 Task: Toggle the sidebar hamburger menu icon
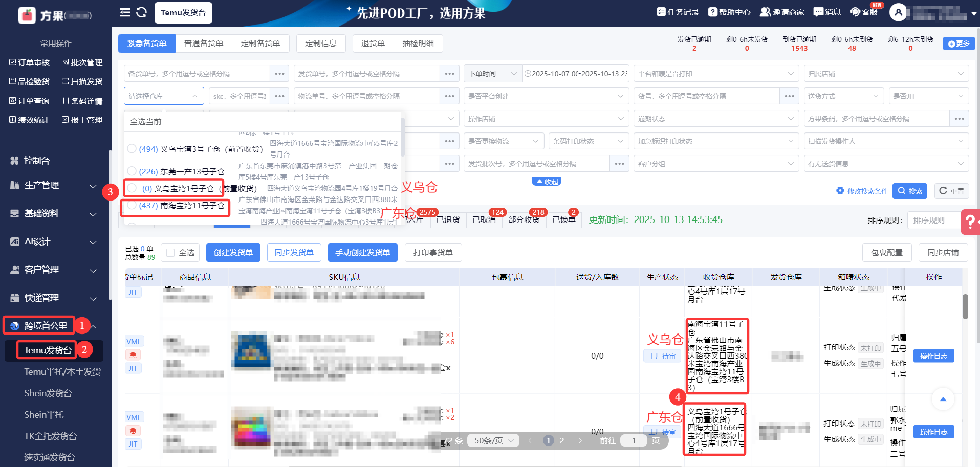[125, 12]
